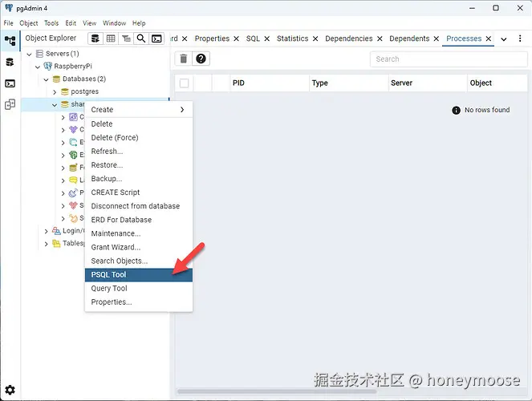Close the Dependents tab
532x401 pixels.
coord(437,38)
